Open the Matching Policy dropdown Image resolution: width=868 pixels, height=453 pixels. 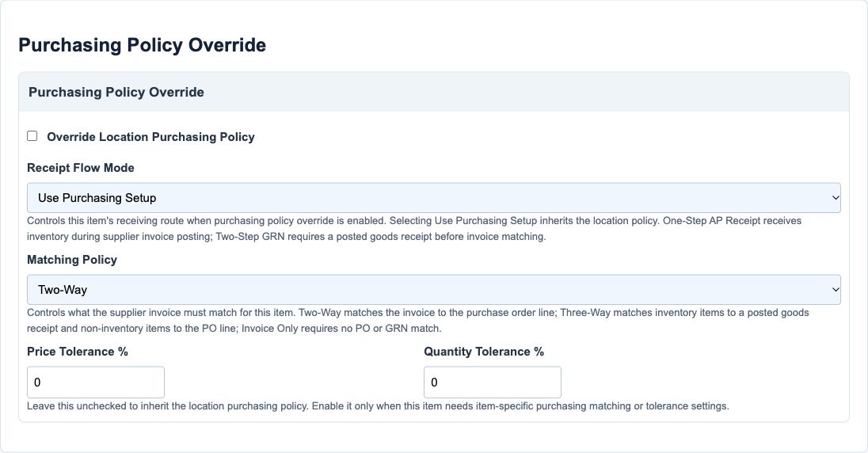coord(433,290)
